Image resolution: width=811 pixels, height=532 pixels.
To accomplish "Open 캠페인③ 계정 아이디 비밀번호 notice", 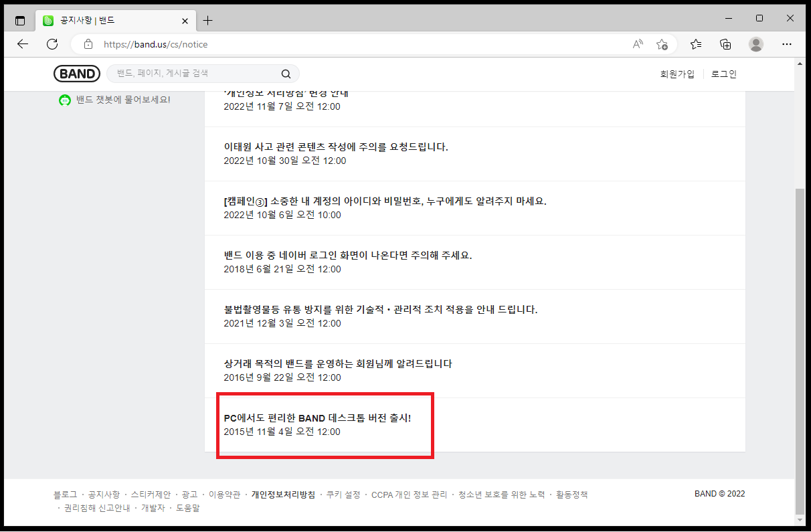I will coord(385,201).
